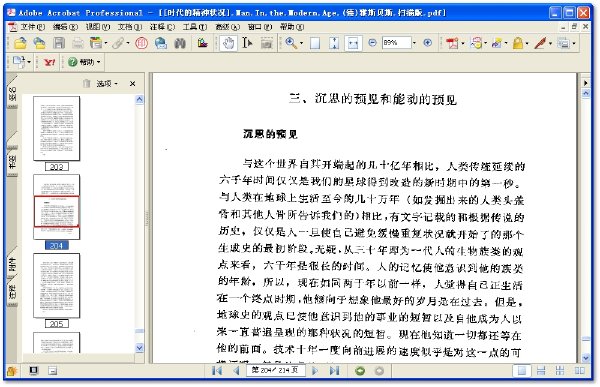Open the 高级 menu
Viewport: 600px width, 387px height.
(x=227, y=27)
